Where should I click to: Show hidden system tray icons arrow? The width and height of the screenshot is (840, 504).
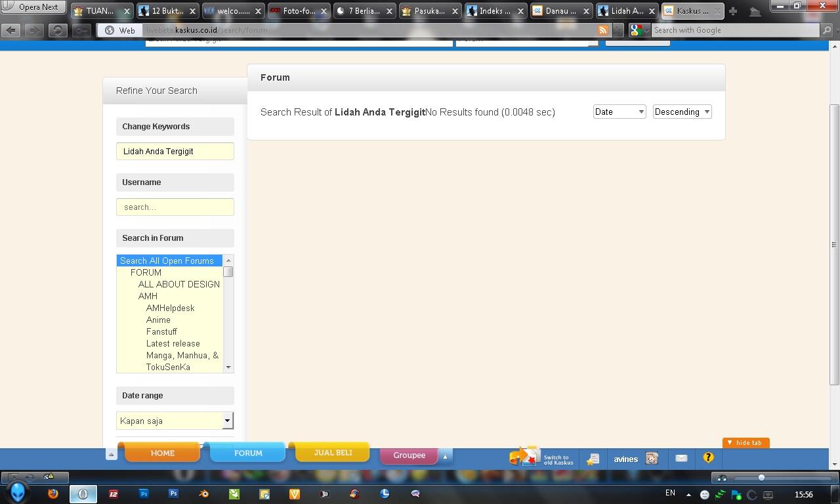(x=688, y=495)
